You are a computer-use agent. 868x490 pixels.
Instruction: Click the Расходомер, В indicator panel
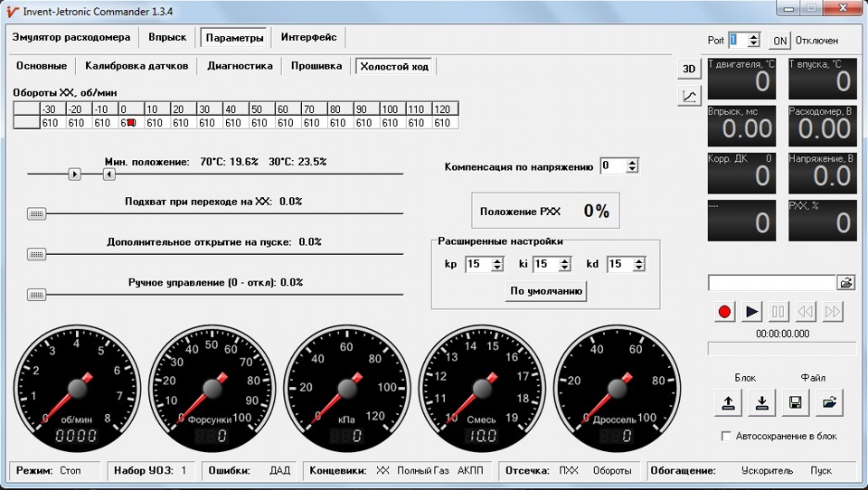point(822,127)
